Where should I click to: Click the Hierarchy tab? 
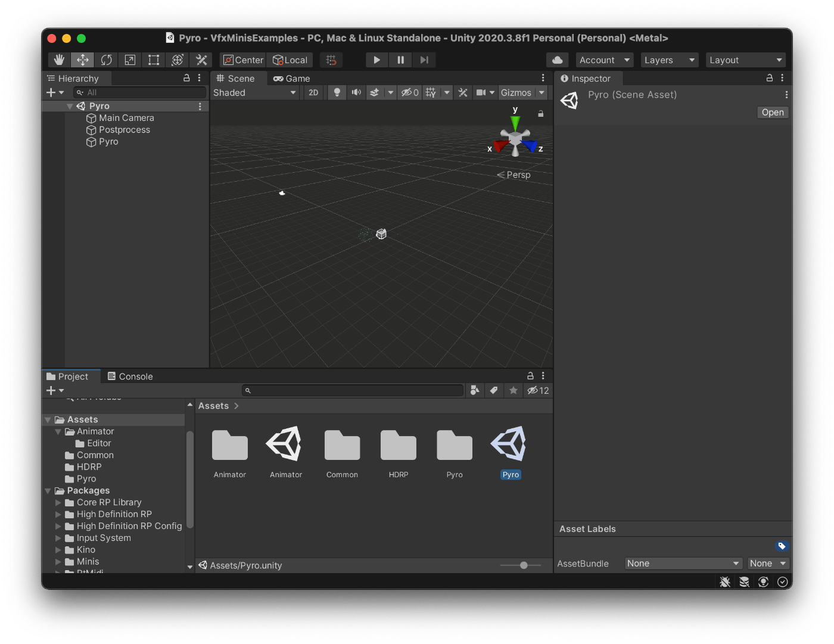click(x=73, y=78)
